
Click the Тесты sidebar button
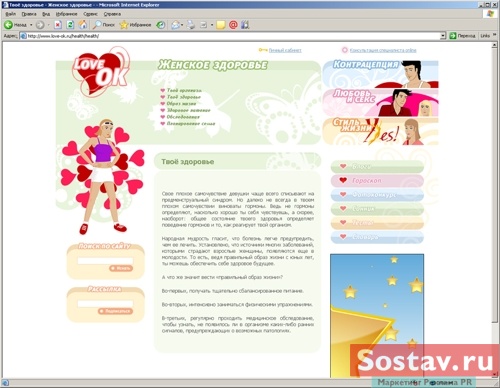click(377, 223)
